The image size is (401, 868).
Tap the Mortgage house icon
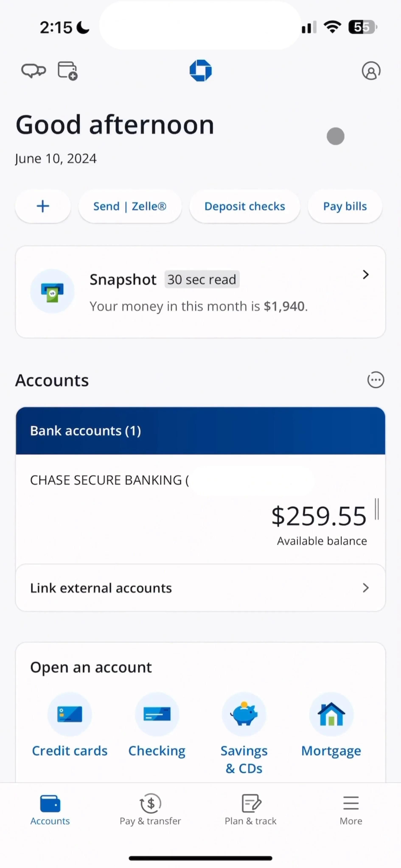[x=331, y=714]
